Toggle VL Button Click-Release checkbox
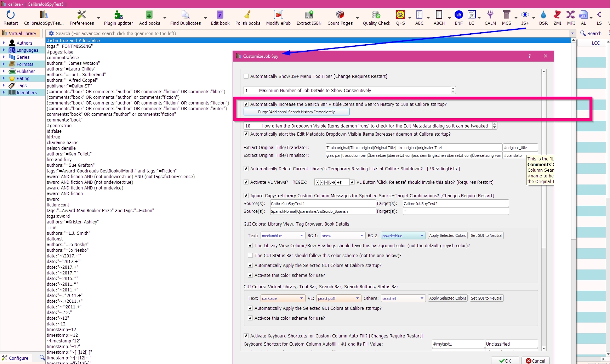610x364 pixels. coord(352,182)
